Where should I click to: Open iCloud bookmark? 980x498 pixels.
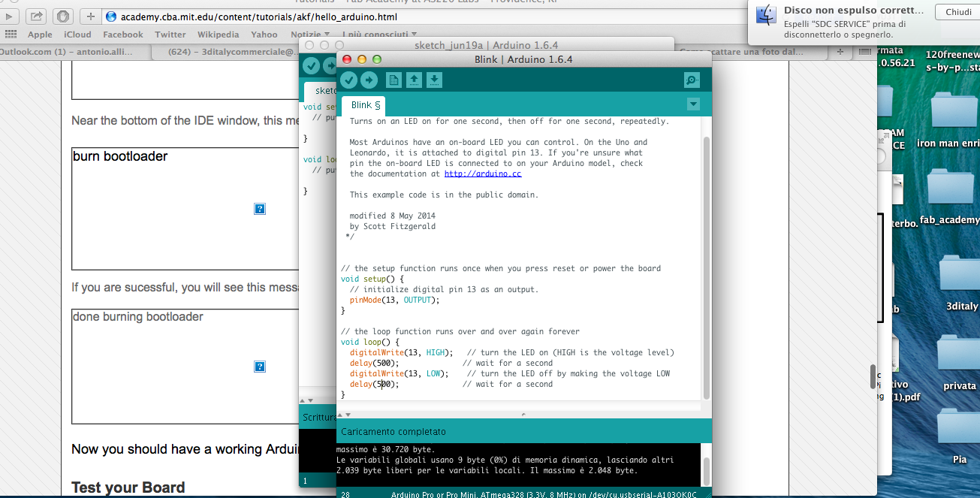click(77, 35)
